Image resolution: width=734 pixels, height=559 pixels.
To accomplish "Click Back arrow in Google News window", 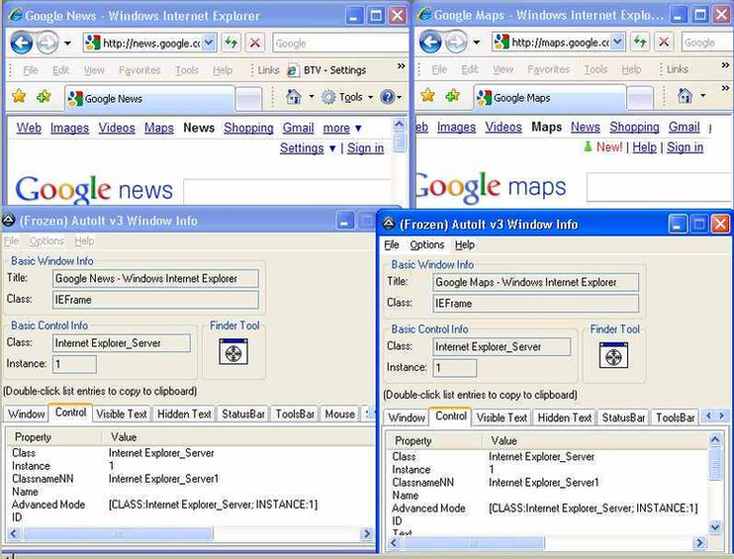I will point(22,43).
